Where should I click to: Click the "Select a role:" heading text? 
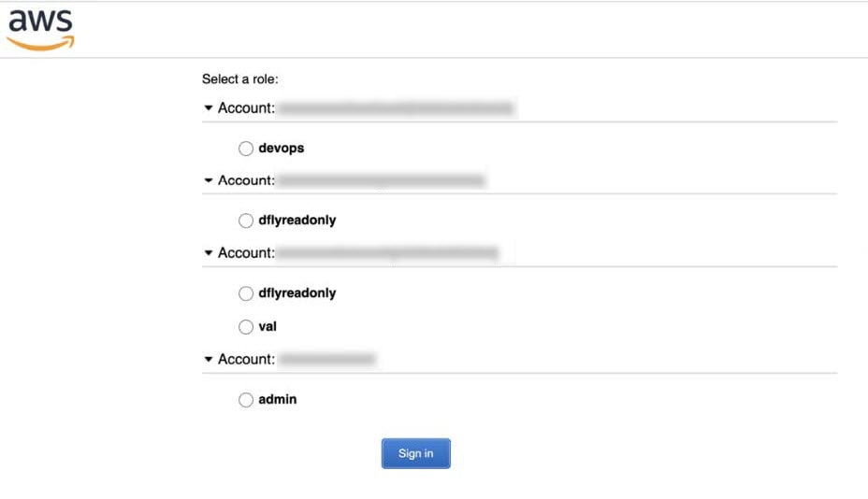[x=240, y=79]
